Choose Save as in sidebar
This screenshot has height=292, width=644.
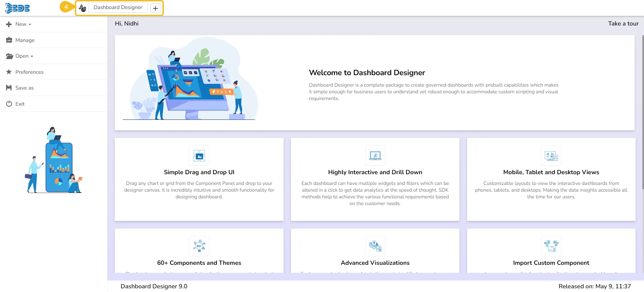click(24, 88)
